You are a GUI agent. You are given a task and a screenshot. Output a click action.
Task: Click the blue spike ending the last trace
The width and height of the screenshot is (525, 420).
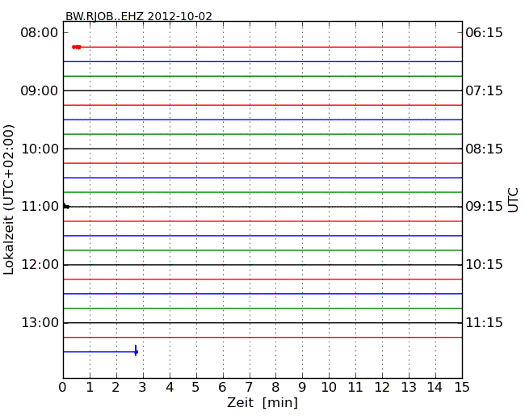(136, 351)
